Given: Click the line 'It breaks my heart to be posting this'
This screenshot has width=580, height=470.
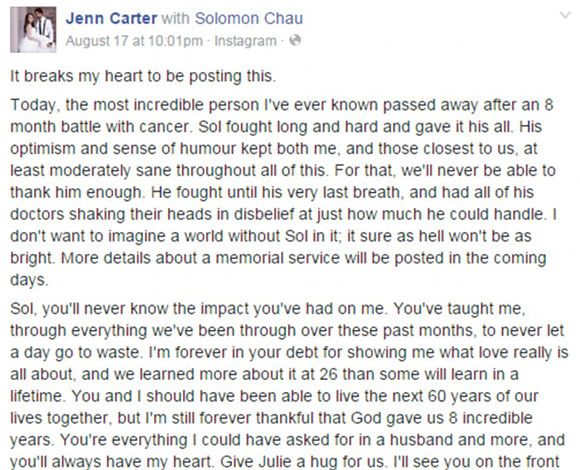Looking at the screenshot, I should pyautogui.click(x=142, y=76).
